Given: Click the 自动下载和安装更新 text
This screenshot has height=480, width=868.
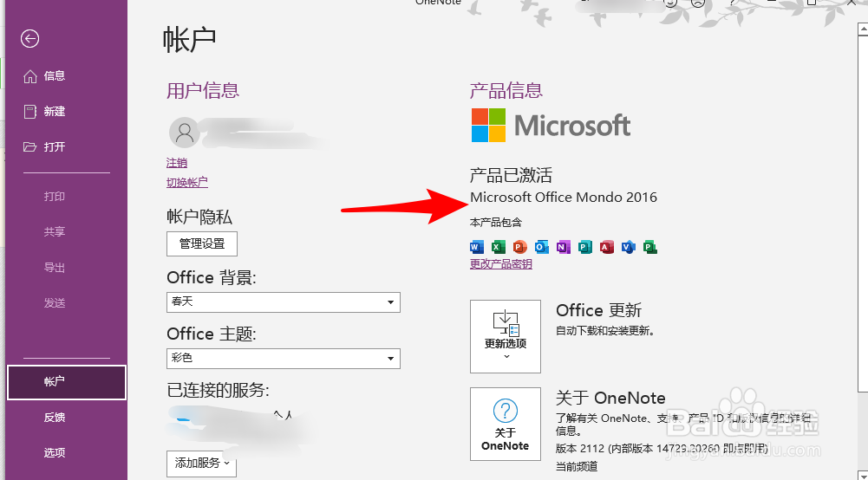Looking at the screenshot, I should coord(605,331).
